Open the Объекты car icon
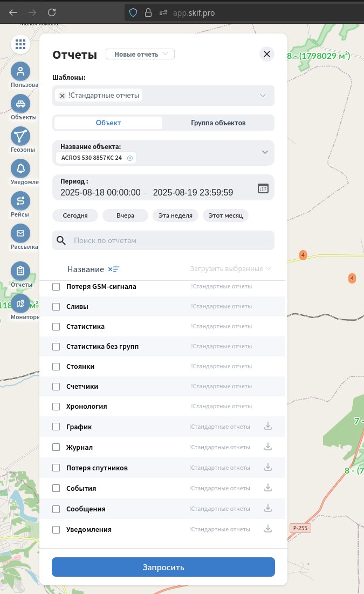This screenshot has height=594, width=364. 20,104
